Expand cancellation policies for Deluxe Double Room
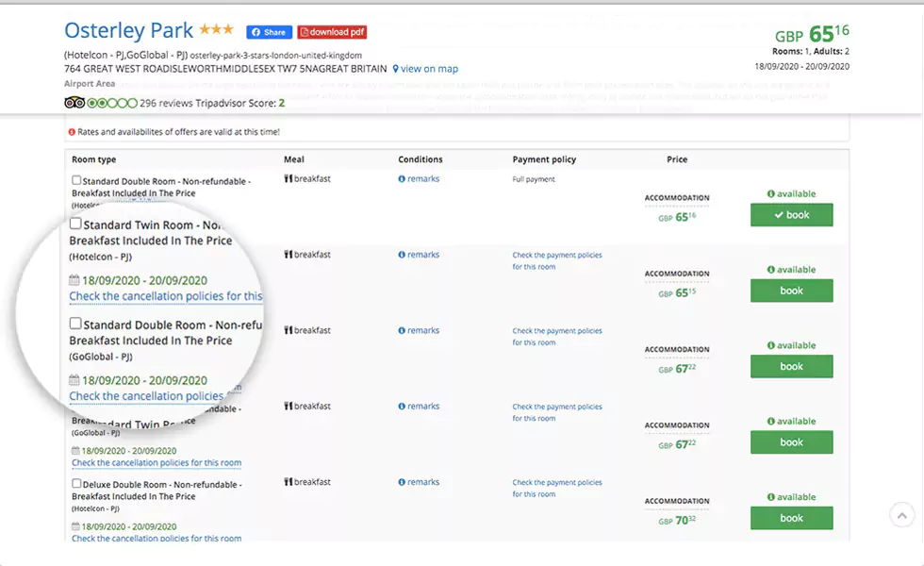924x566 pixels. [x=157, y=539]
